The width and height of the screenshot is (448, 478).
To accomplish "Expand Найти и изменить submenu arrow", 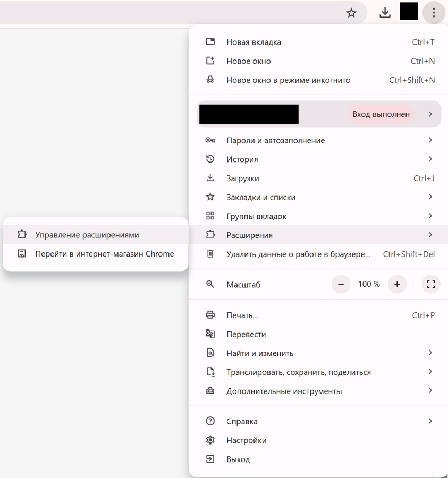I will click(x=430, y=353).
